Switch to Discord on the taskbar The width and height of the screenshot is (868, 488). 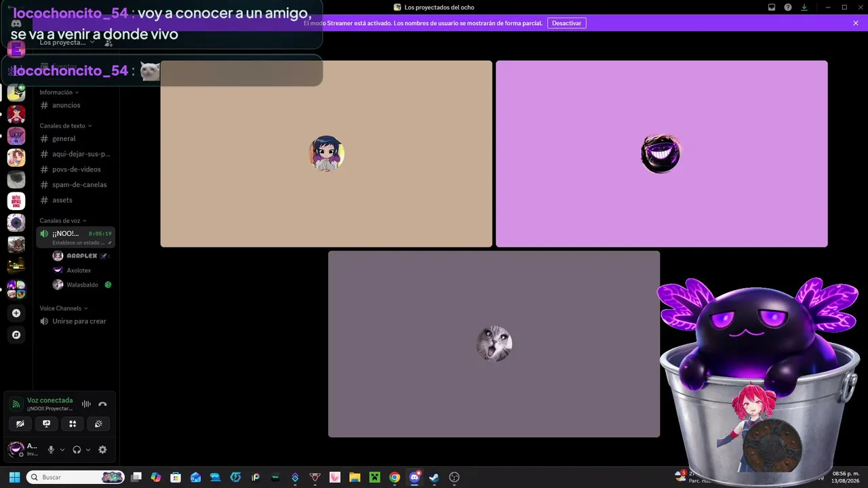click(x=414, y=477)
